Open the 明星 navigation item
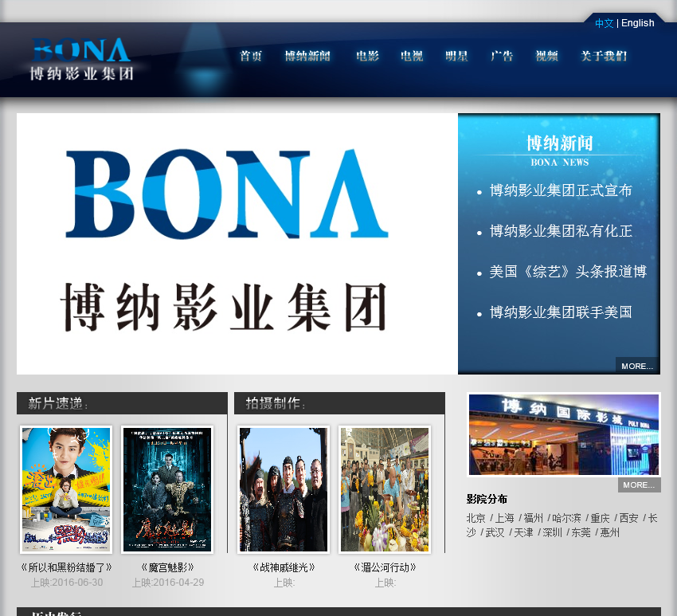Image resolution: width=677 pixels, height=616 pixels. [x=457, y=56]
